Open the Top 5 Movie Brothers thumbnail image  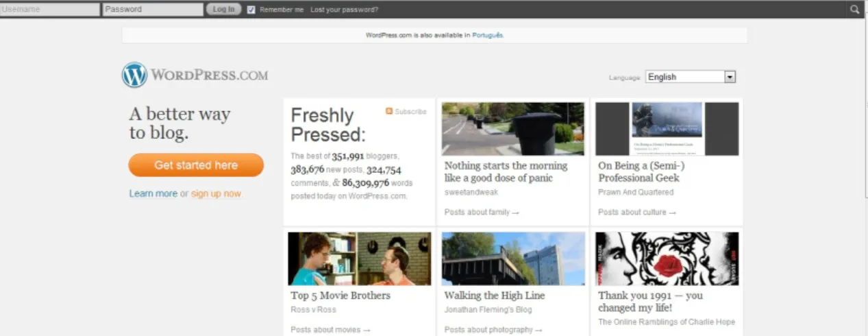tap(360, 259)
